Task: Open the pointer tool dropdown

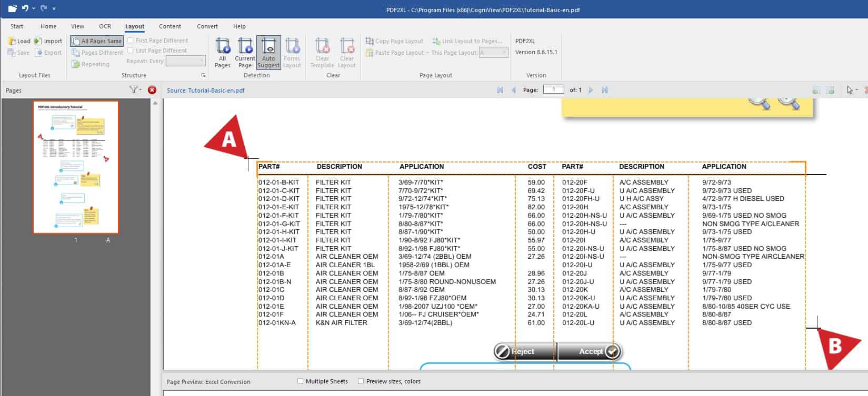Action: coord(857,90)
